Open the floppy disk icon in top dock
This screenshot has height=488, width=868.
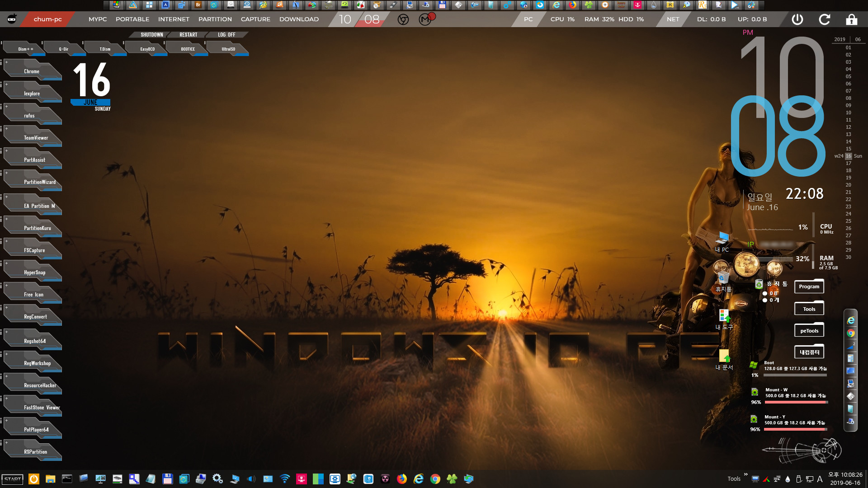[x=442, y=5]
